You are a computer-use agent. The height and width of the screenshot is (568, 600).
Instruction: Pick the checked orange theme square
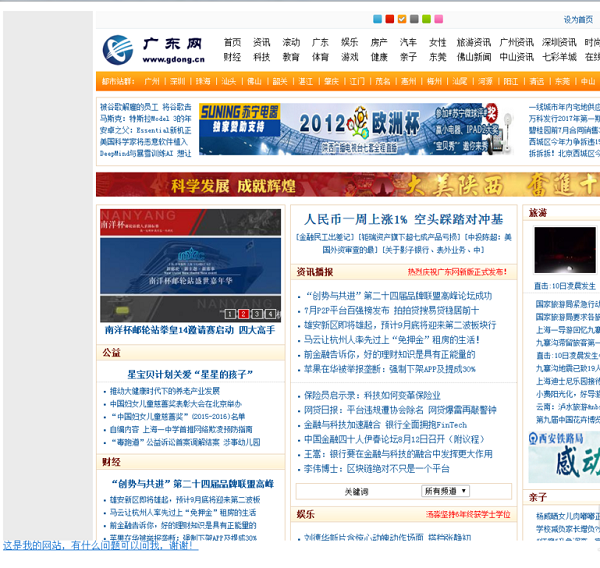[x=402, y=19]
